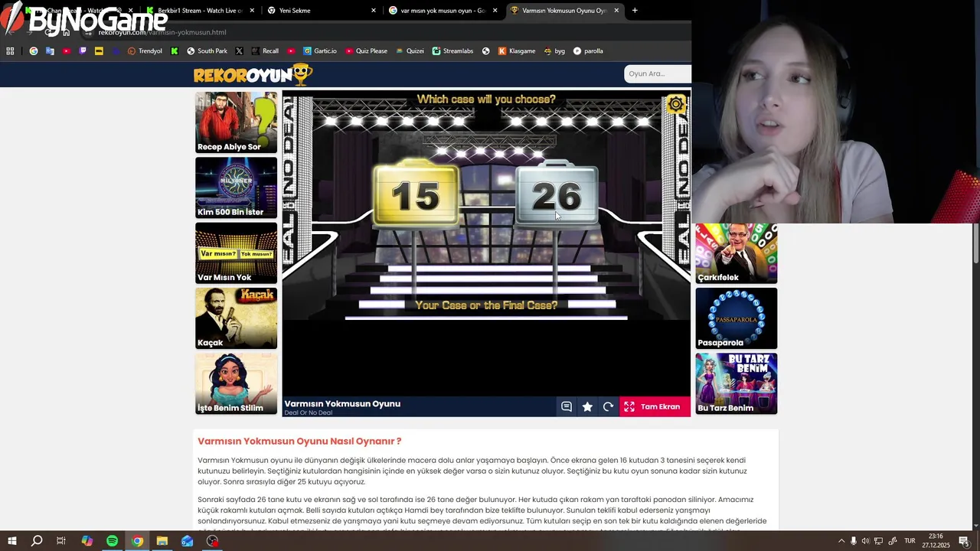Open Bu Tarz Benim game thumbnail

pyautogui.click(x=736, y=383)
